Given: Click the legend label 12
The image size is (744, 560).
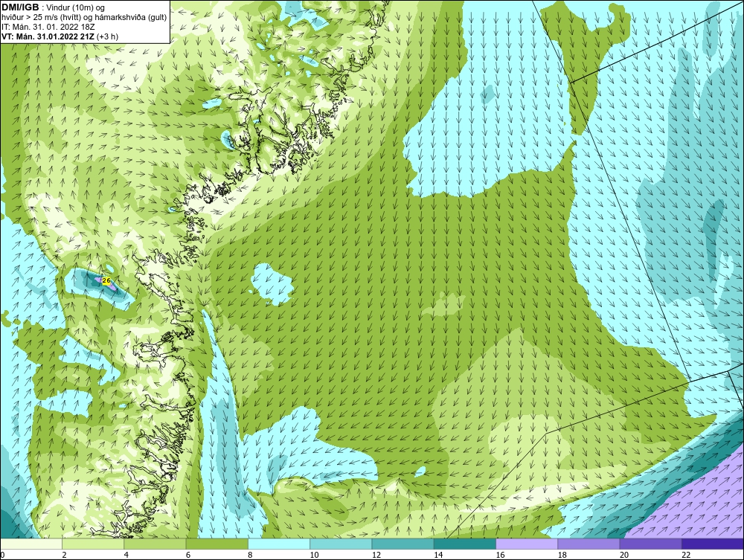Looking at the screenshot, I should click(x=376, y=555).
